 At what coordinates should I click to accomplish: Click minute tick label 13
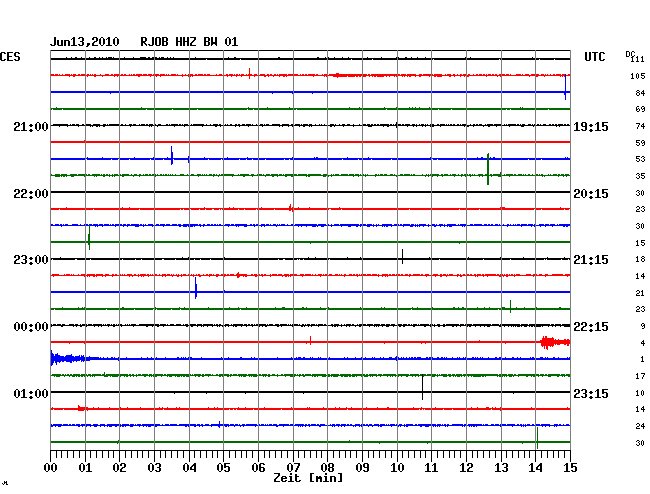[501, 468]
